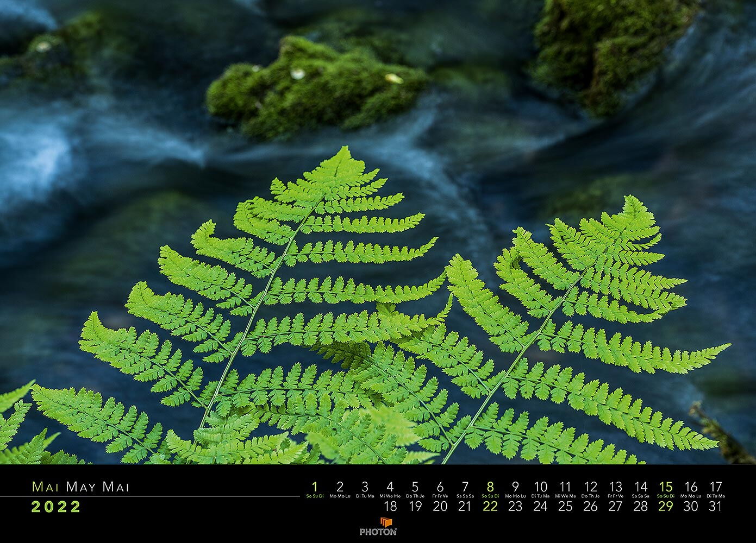
Task: Select the green Sunday date 29
Action: (665, 507)
